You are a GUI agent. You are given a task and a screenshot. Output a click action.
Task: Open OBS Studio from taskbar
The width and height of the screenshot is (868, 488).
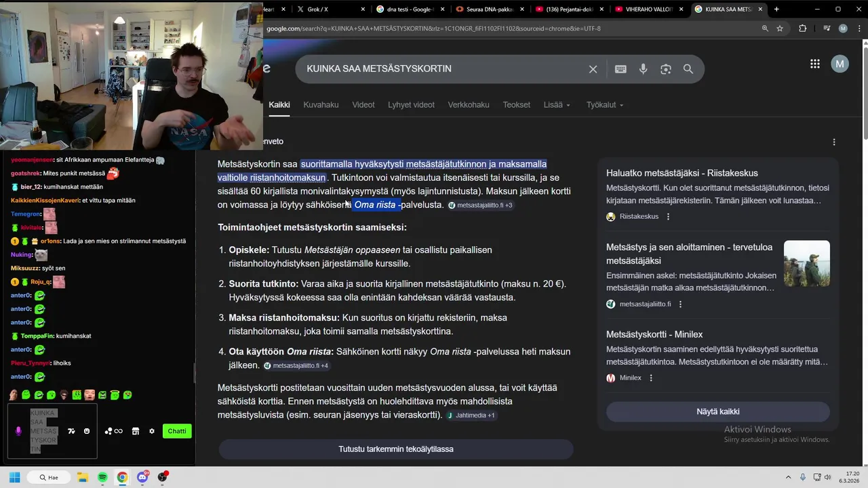[x=162, y=477]
